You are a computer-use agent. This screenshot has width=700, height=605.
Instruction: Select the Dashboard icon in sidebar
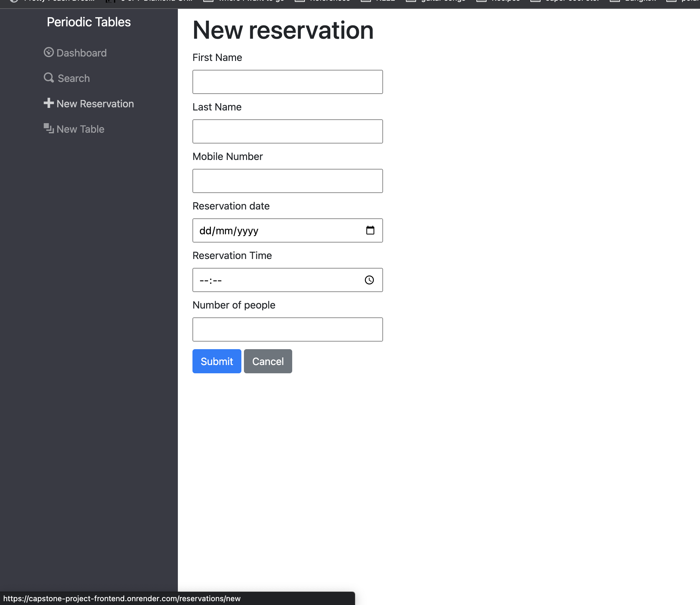[x=49, y=52]
